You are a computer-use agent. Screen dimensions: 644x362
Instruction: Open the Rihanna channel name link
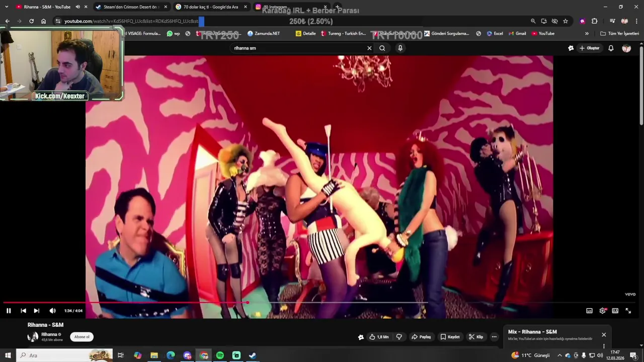(49, 334)
